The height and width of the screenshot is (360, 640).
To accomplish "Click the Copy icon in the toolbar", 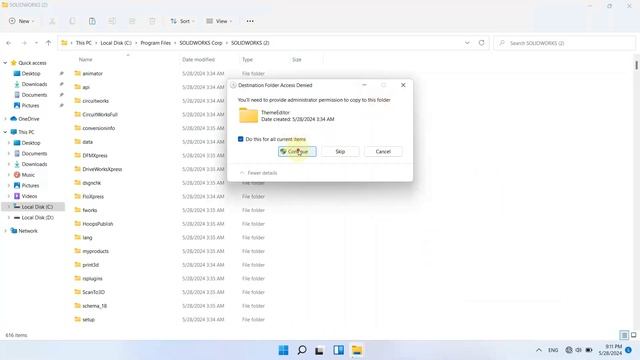I will 72,21.
